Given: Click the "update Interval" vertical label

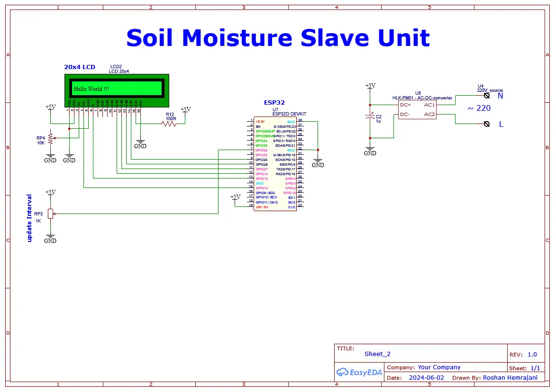Looking at the screenshot, I should (x=29, y=218).
